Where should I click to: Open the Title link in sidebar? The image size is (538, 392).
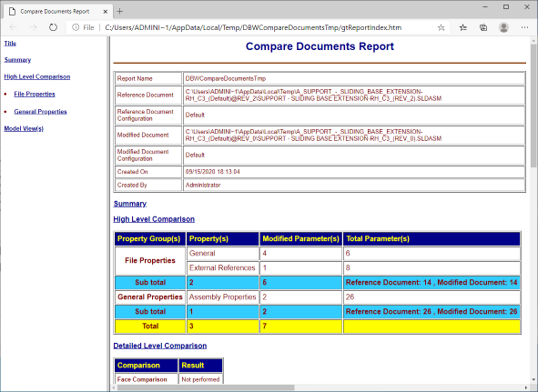click(x=10, y=44)
